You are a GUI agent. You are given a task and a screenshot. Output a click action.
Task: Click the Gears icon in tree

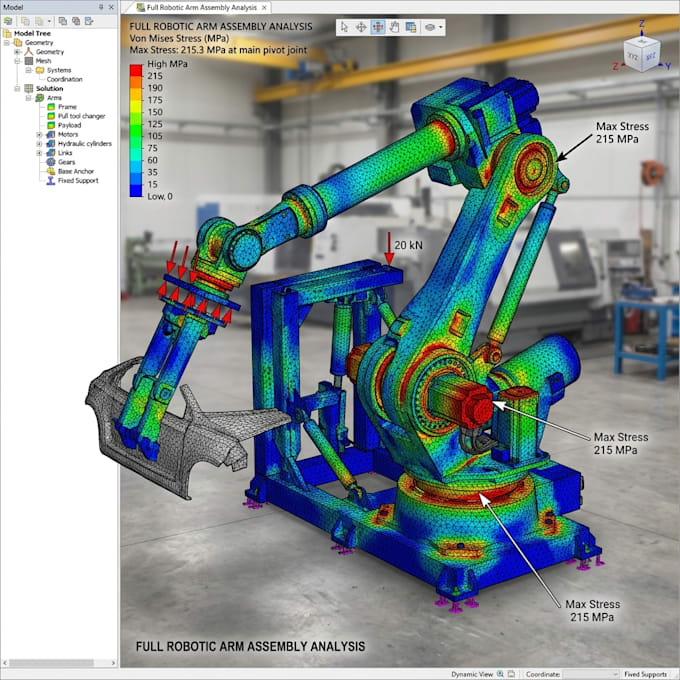[51, 162]
